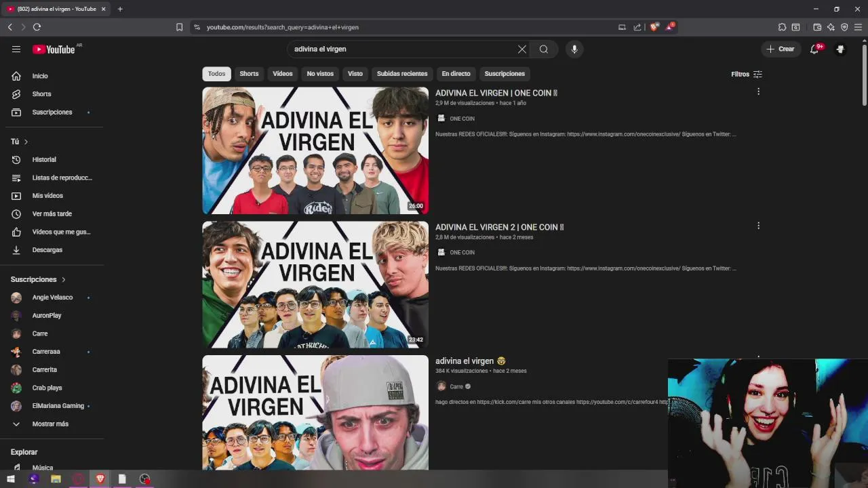Open a new browser tab
Viewport: 868px width, 488px height.
(120, 9)
